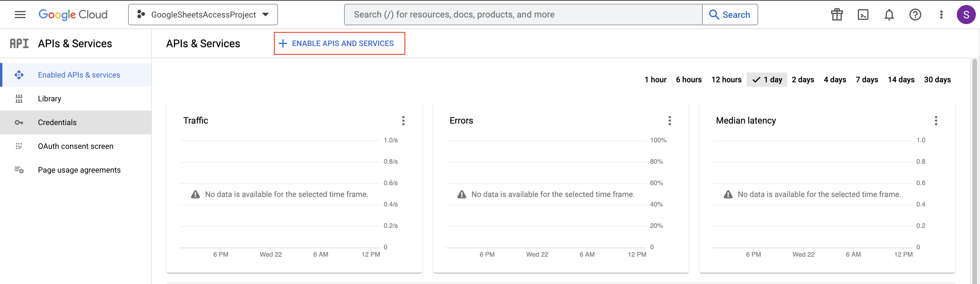The height and width of the screenshot is (284, 980).
Task: Open the hamburger navigation menu
Action: pyautogui.click(x=20, y=15)
